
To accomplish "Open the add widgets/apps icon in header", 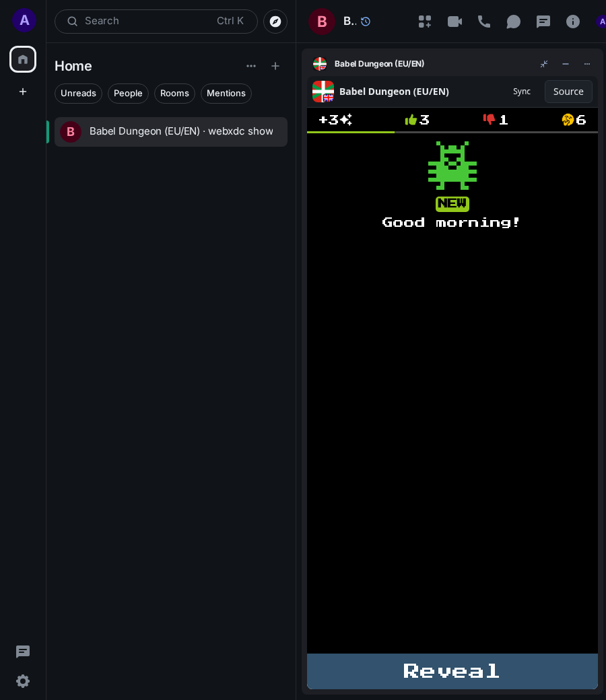I will point(425,22).
